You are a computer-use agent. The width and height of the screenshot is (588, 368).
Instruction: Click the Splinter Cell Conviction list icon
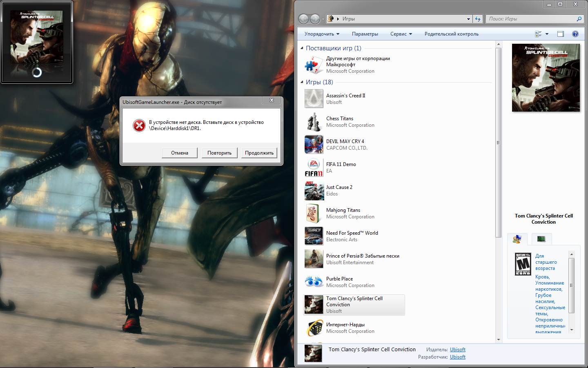314,305
